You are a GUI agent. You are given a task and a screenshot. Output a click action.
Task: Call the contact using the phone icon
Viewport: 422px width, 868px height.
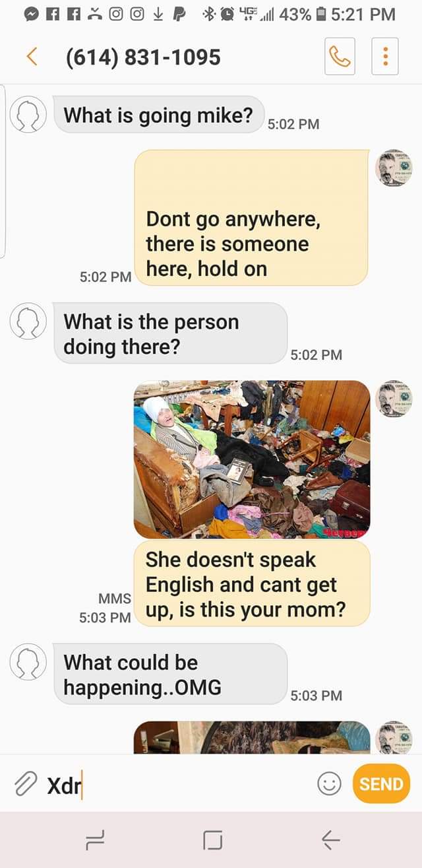point(340,57)
